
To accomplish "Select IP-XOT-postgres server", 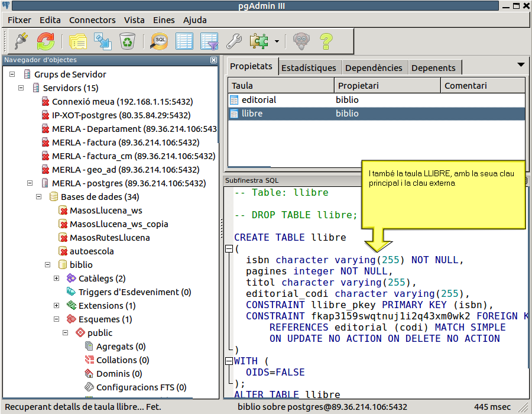I will pos(121,115).
